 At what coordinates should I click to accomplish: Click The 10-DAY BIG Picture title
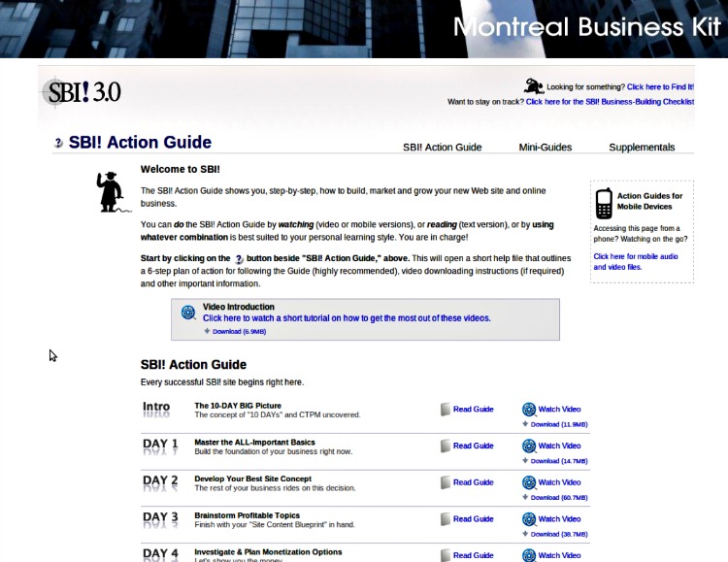click(x=238, y=406)
